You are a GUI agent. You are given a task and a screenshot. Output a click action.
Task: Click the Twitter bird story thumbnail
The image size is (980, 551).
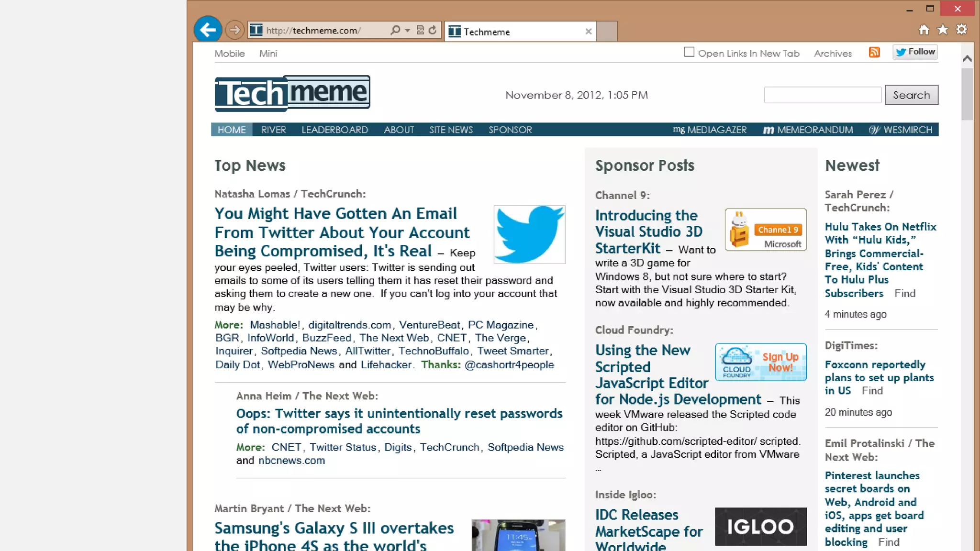[529, 234]
